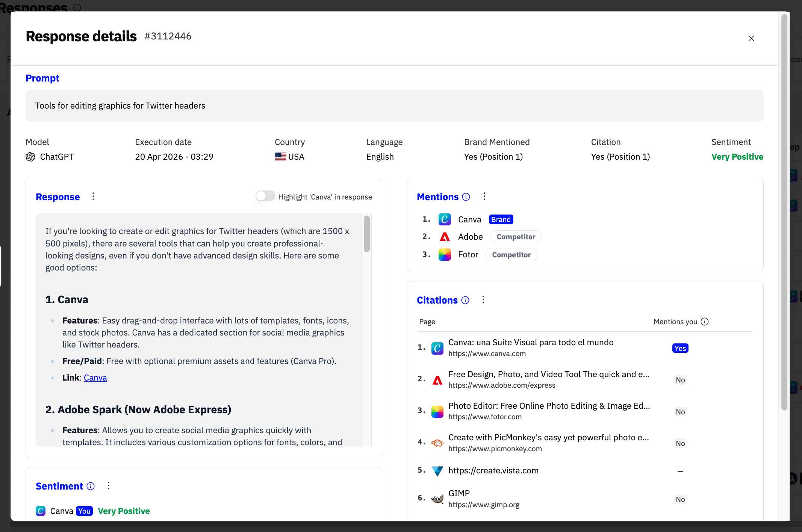The height and width of the screenshot is (532, 802).
Task: Click the Sentiment section info icon
Action: coord(91,486)
